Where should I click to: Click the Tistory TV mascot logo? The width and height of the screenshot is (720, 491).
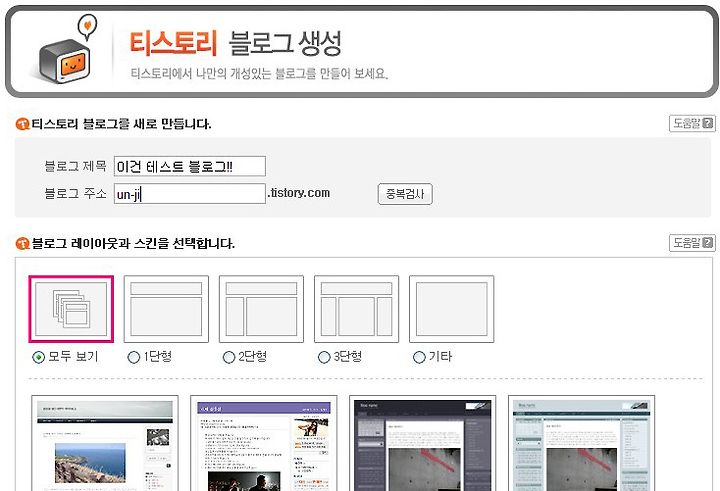tap(66, 51)
